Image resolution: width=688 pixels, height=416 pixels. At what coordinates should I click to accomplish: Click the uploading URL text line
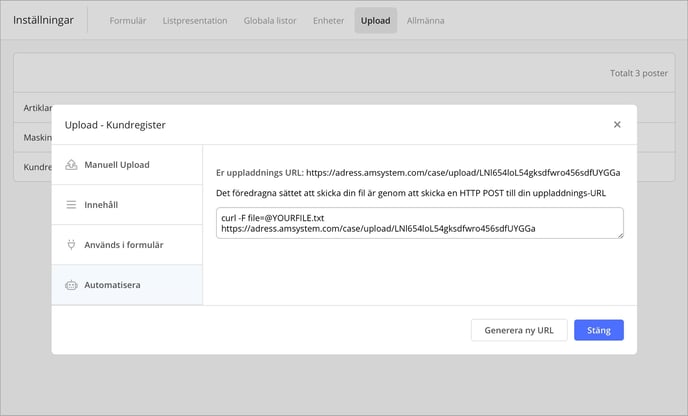coord(418,173)
